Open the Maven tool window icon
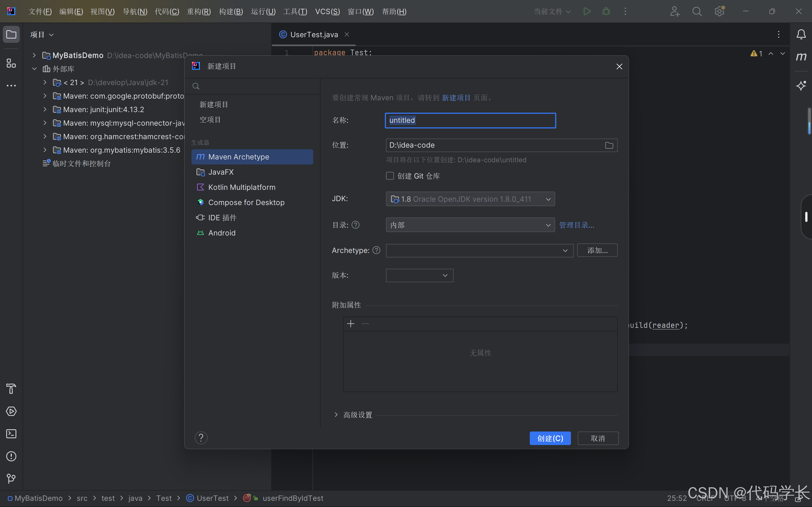Image resolution: width=812 pixels, height=507 pixels. pyautogui.click(x=801, y=57)
